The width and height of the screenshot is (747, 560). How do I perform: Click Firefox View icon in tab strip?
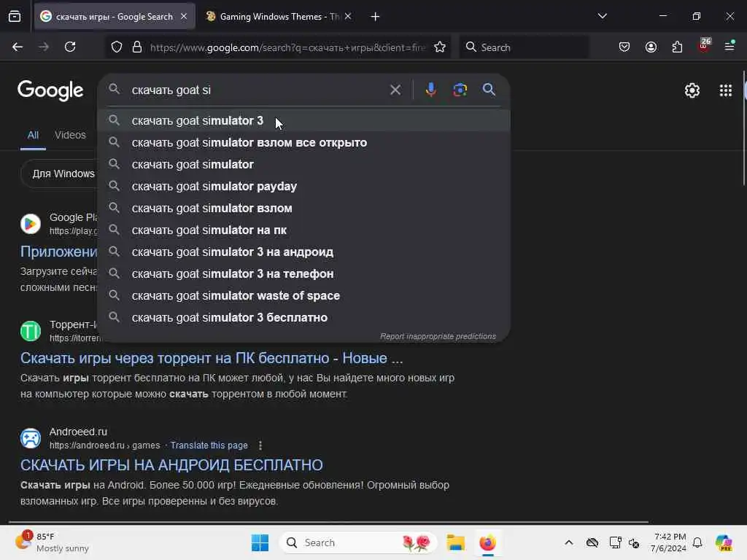coord(15,17)
